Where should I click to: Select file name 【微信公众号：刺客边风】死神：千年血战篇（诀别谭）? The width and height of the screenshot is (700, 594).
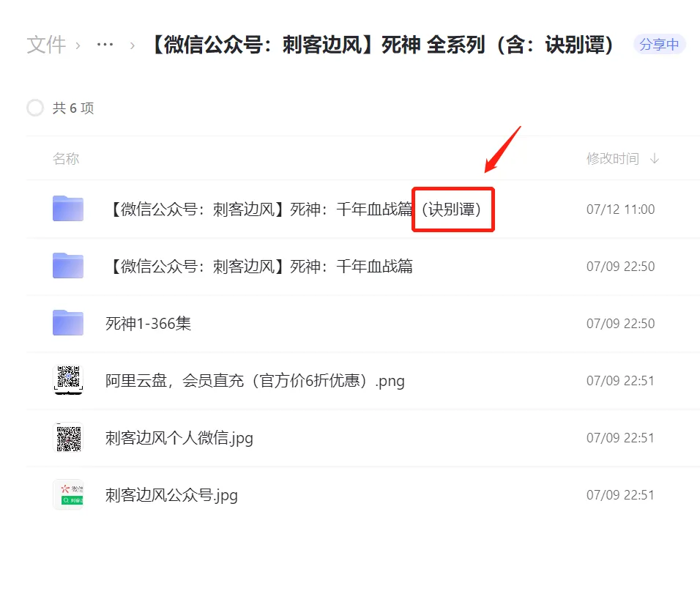tap(294, 209)
